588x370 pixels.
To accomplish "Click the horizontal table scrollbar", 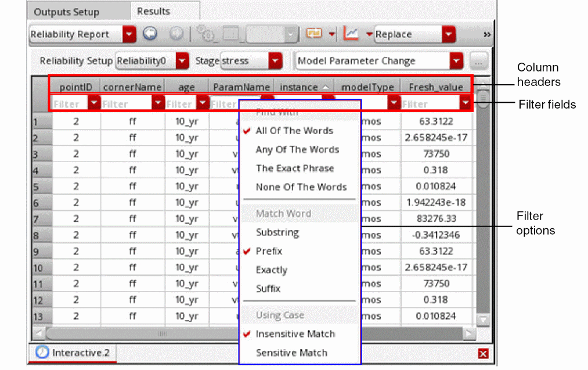I will pyautogui.click(x=163, y=333).
